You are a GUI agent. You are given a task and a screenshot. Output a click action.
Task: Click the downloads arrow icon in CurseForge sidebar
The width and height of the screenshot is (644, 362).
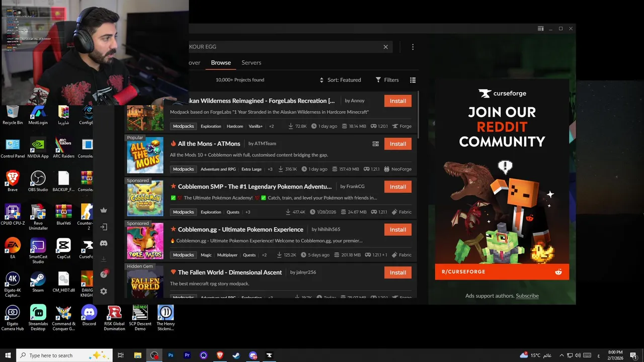[x=104, y=259]
